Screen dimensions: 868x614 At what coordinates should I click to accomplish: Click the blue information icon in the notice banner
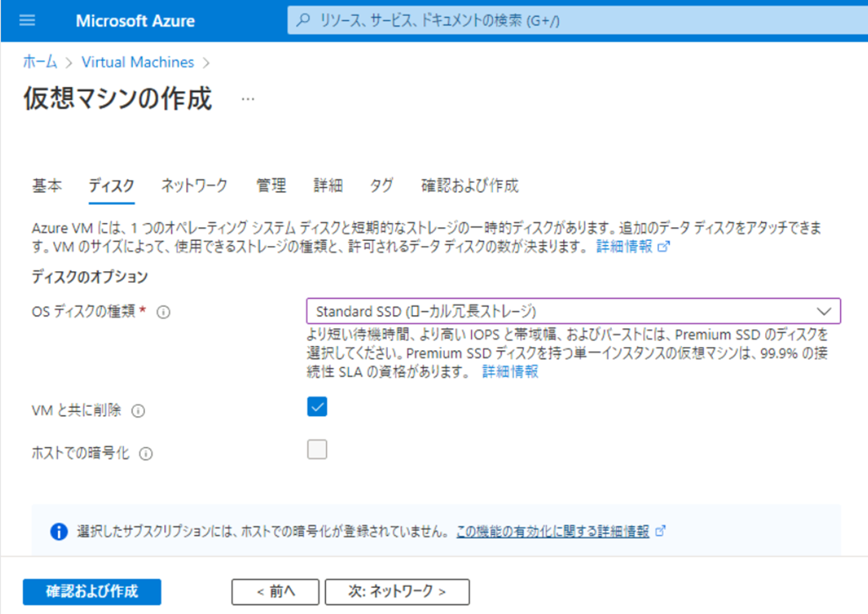coord(58,531)
